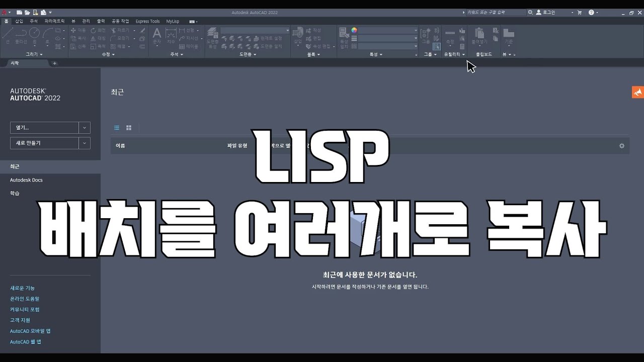Select the Polyline (폴리선) tool
Viewport: 644px width, 362px height.
click(x=21, y=36)
